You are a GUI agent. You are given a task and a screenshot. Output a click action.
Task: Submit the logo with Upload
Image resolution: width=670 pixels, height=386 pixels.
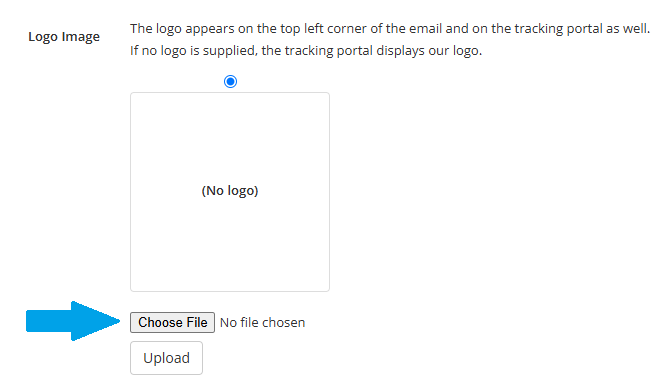[x=166, y=358]
